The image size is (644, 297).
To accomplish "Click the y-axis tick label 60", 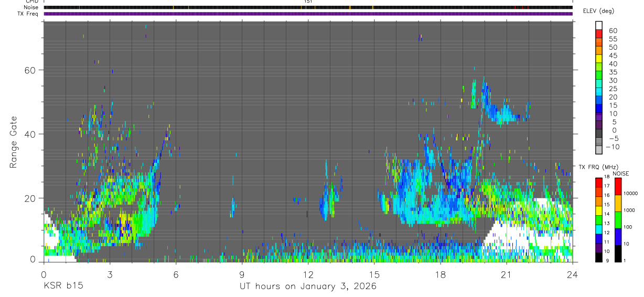I will pos(31,70).
